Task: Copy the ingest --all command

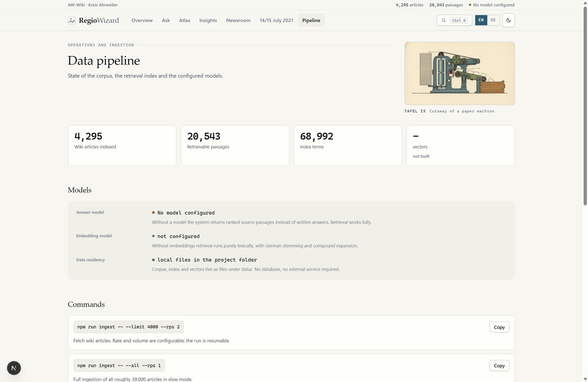Action: point(499,365)
